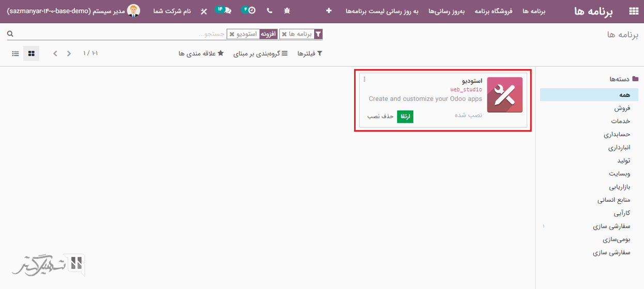Click the plus icon in top bar

pyautogui.click(x=328, y=11)
